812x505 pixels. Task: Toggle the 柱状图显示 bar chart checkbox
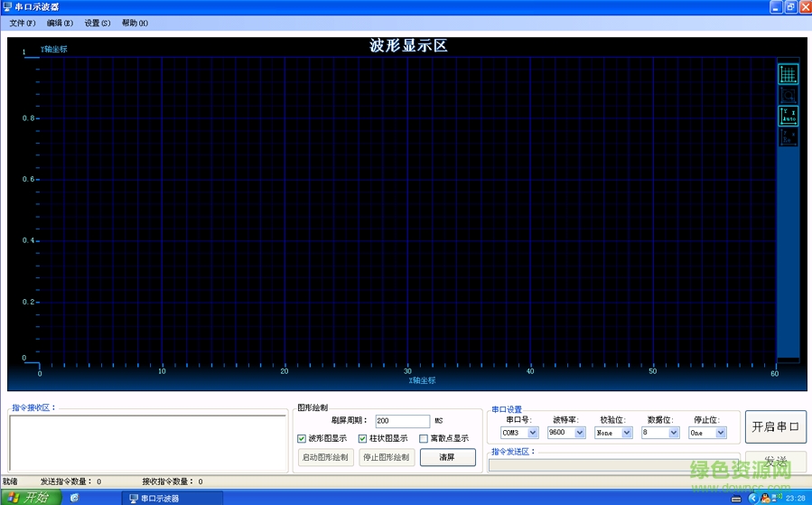pyautogui.click(x=362, y=439)
